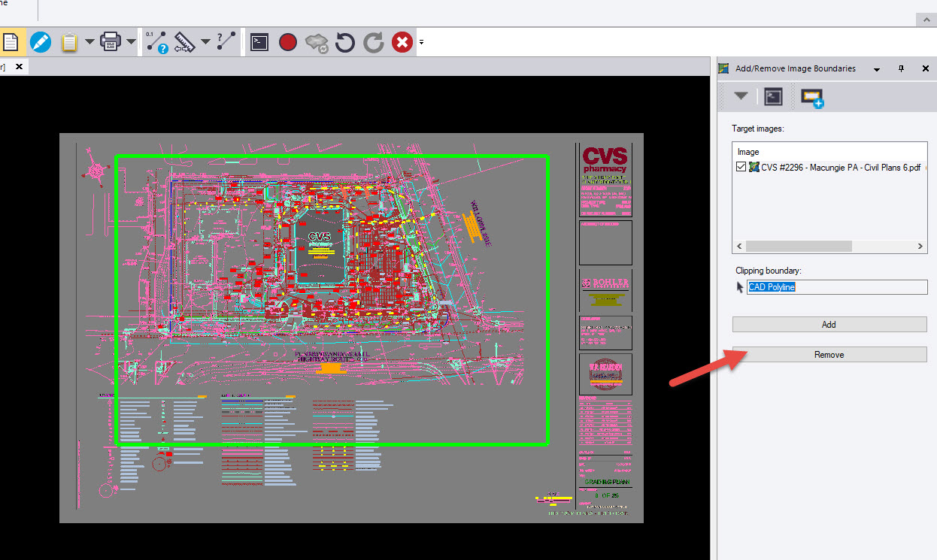Click the redo arrow icon
Screen dimensions: 937x560
coord(374,42)
